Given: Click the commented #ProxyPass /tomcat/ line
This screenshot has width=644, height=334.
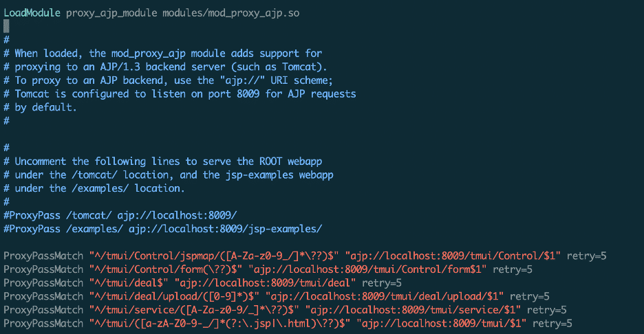Looking at the screenshot, I should [x=120, y=215].
